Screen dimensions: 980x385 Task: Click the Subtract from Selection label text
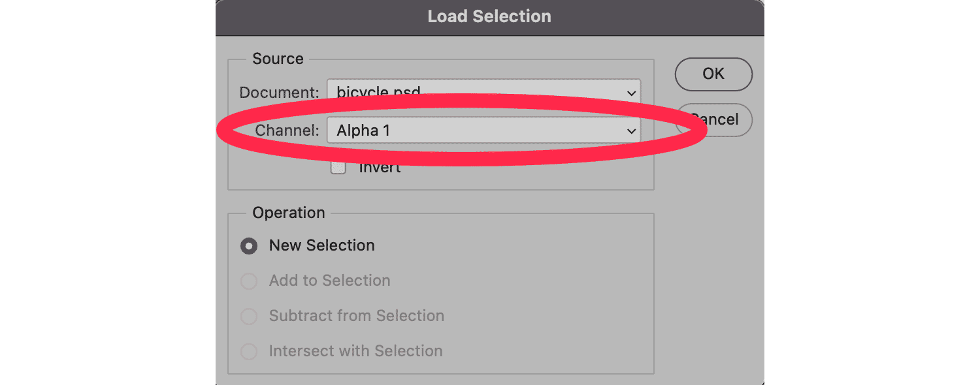click(356, 316)
